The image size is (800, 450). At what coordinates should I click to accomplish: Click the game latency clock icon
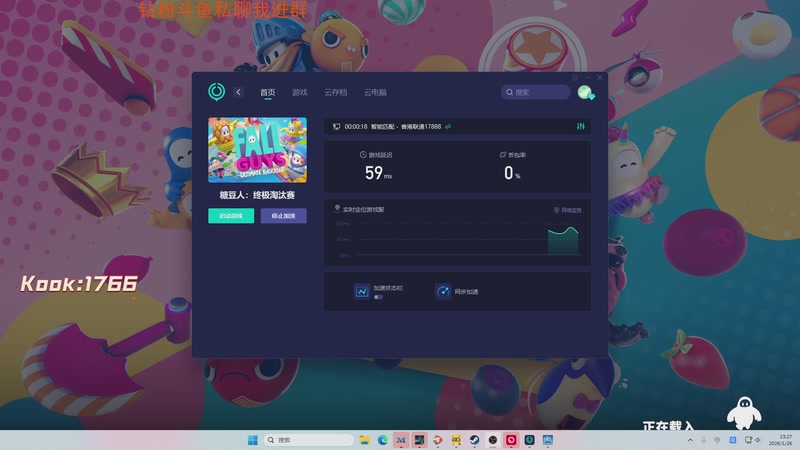click(363, 155)
